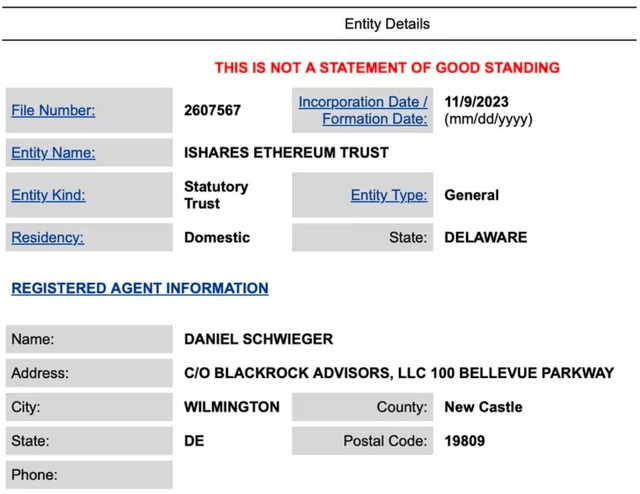Click the Phone field label
Screen dimensions: 640x494
[34, 474]
